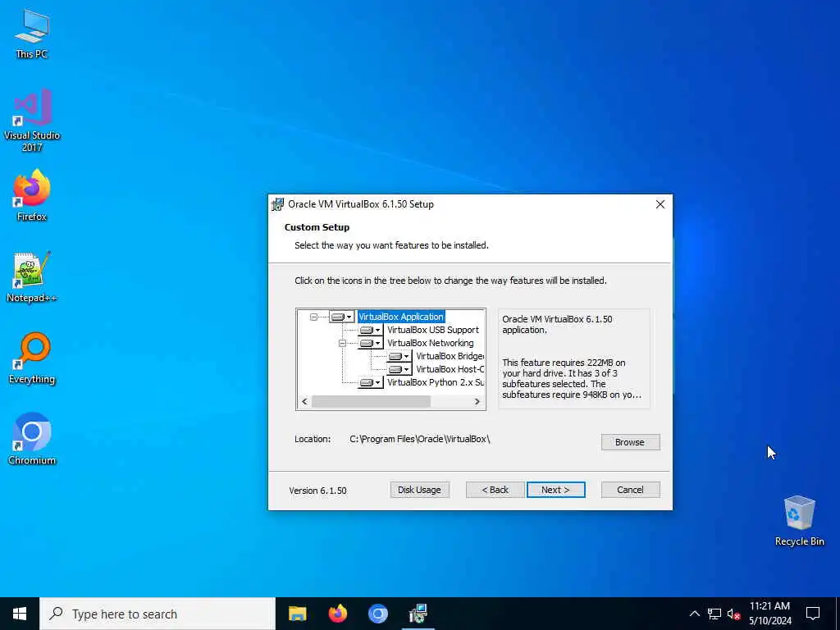Click the feature tree scroll left arrow

304,401
